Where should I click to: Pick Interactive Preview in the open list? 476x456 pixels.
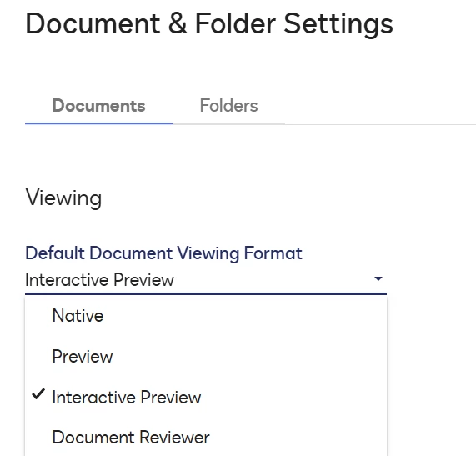tap(206, 397)
